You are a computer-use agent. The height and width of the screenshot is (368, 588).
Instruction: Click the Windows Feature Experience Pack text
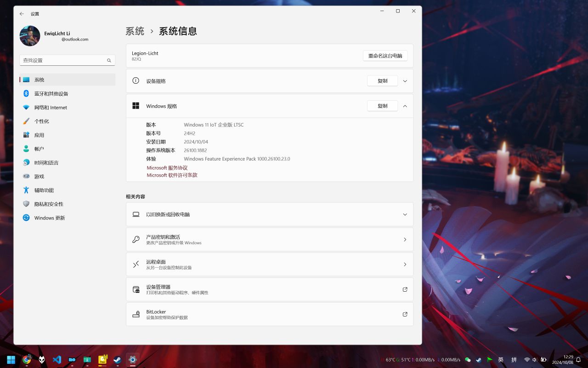(x=237, y=159)
